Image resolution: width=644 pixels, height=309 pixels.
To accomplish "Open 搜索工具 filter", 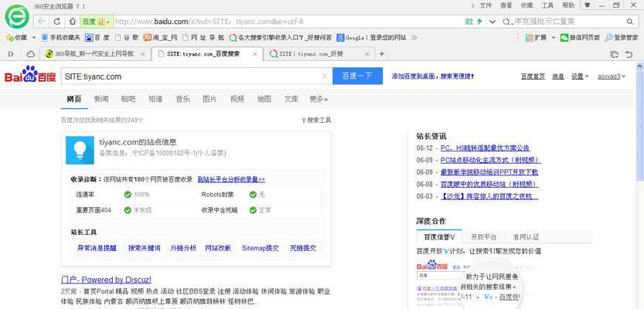I will click(316, 121).
